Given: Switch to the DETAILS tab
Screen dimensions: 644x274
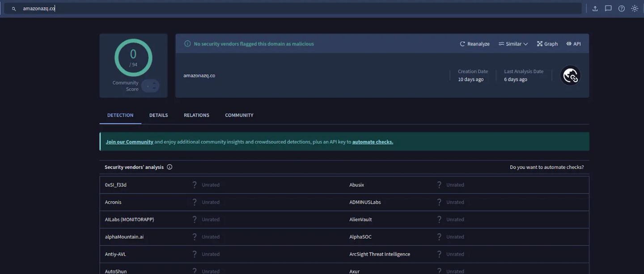Looking at the screenshot, I should [x=159, y=115].
